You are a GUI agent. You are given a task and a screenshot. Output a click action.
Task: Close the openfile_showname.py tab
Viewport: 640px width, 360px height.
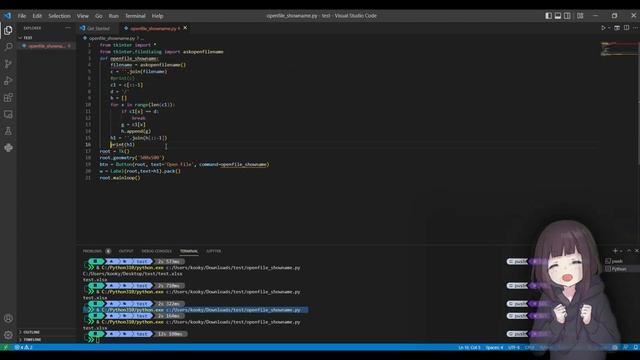pyautogui.click(x=185, y=28)
